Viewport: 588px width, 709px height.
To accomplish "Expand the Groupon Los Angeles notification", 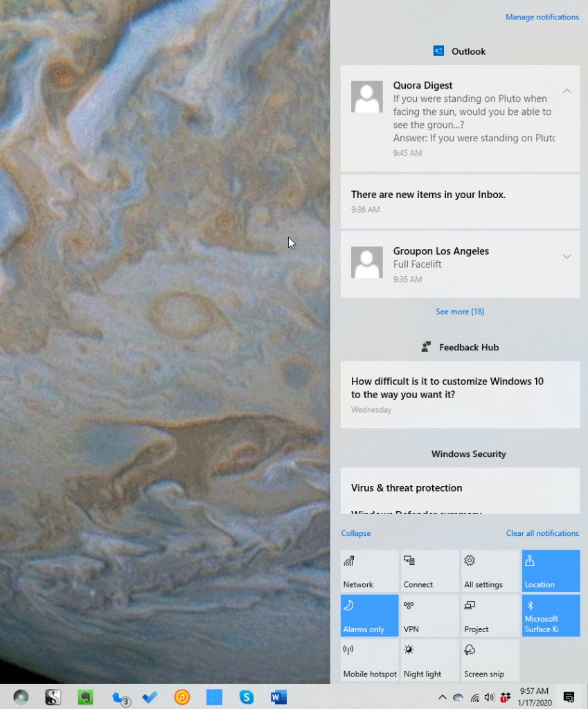I will click(567, 256).
